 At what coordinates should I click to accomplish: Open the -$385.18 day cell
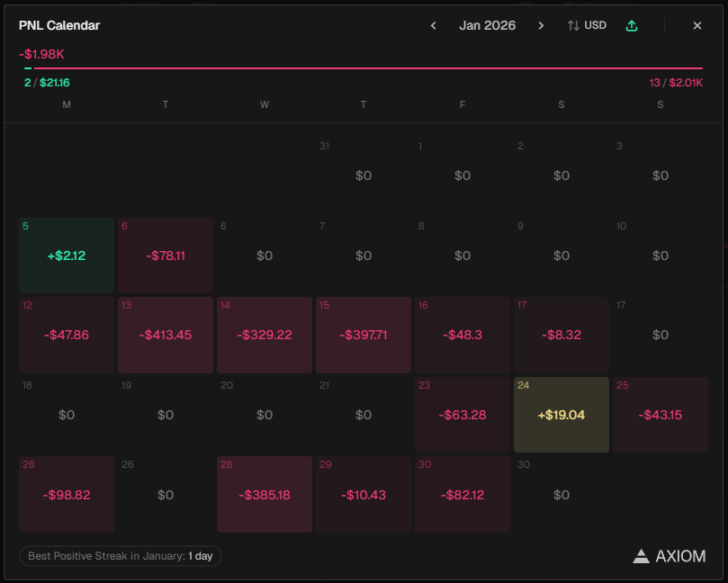click(265, 494)
